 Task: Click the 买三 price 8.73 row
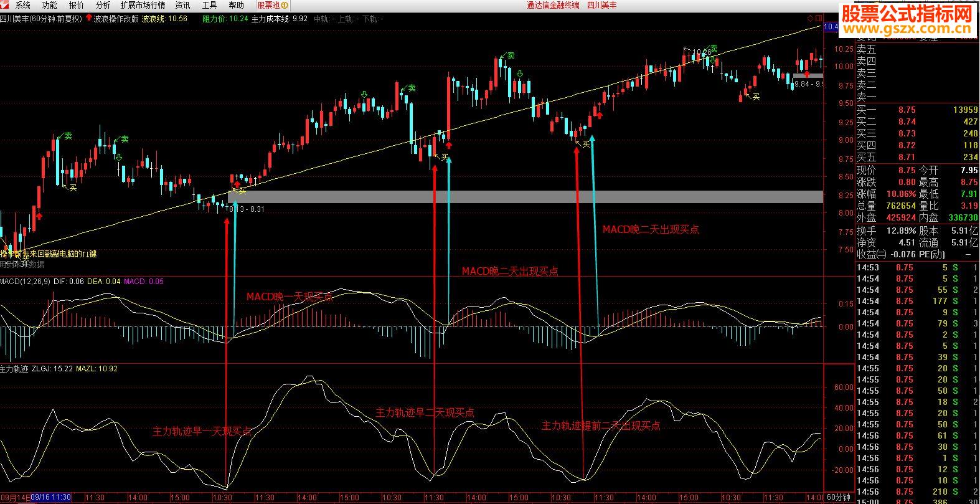(x=917, y=133)
